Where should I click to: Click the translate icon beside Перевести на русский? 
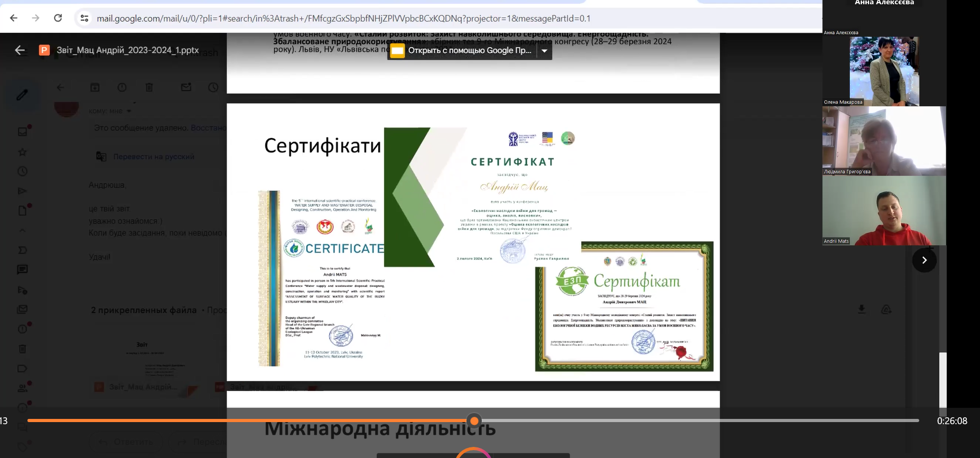[x=101, y=156]
